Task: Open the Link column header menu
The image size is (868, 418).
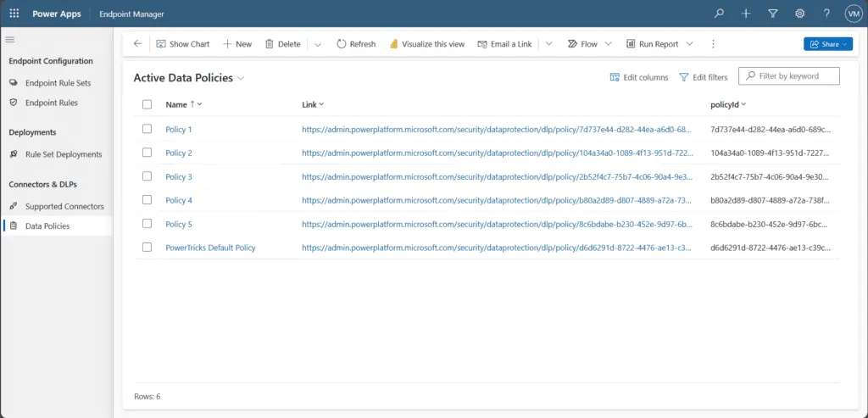Action: click(313, 104)
